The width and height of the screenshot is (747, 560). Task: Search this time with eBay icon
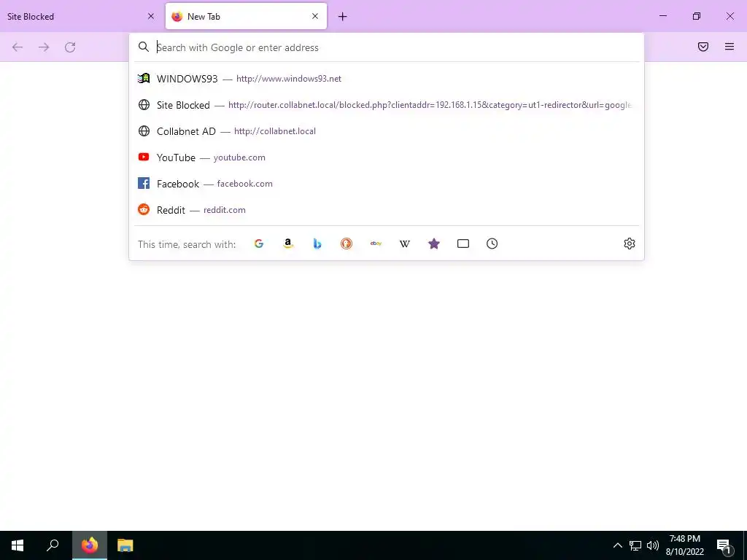point(376,244)
